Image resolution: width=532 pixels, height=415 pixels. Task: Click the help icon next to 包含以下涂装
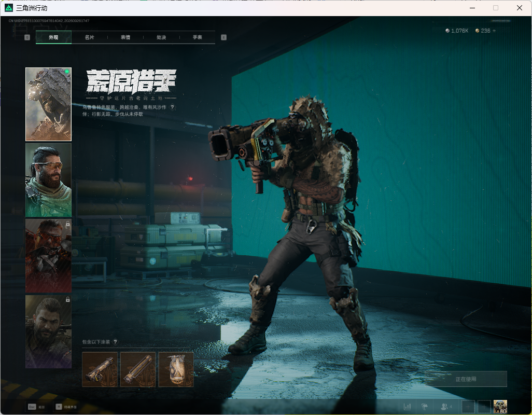[x=115, y=342]
